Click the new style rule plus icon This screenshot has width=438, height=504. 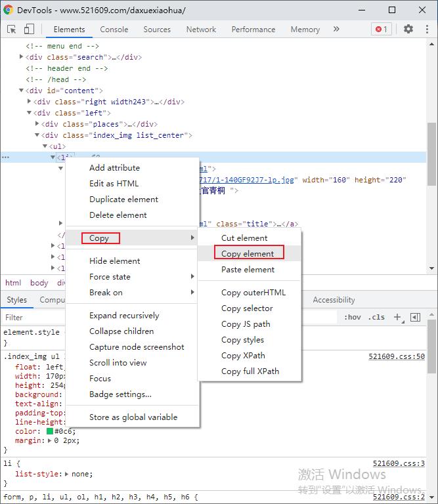pos(397,317)
